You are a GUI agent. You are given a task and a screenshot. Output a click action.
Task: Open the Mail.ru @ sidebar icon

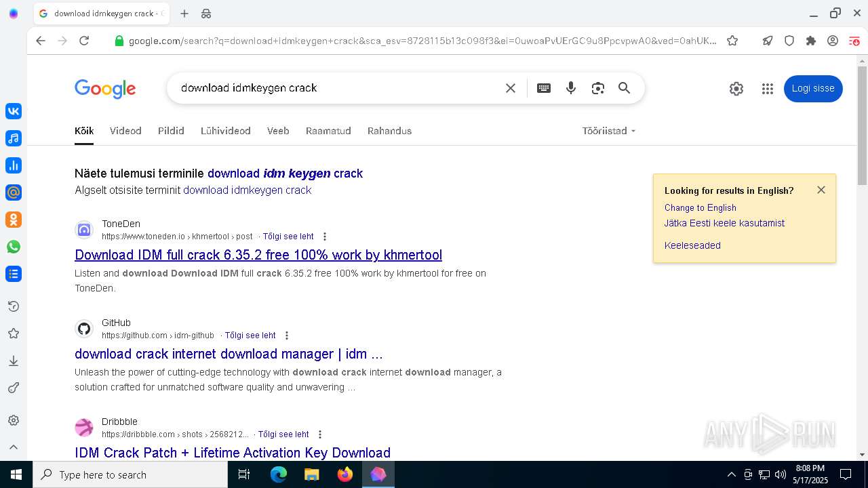point(14,192)
